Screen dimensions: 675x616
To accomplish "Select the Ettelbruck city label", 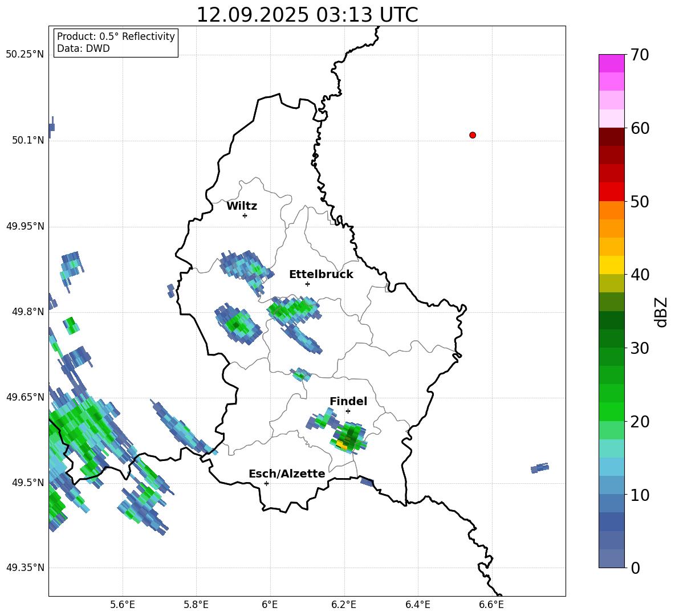I will pos(321,275).
